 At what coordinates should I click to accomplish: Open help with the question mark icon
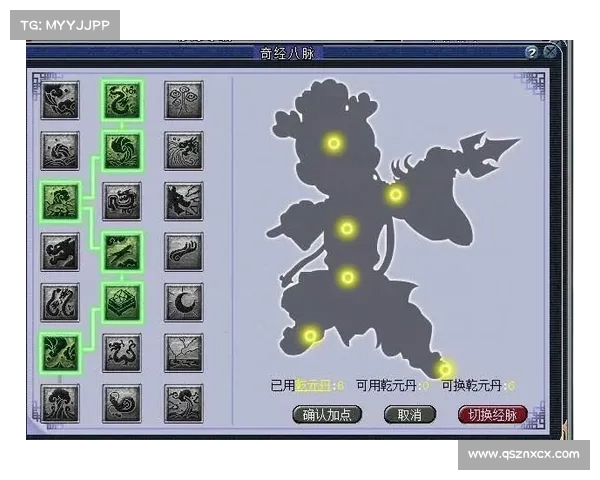click(x=532, y=52)
